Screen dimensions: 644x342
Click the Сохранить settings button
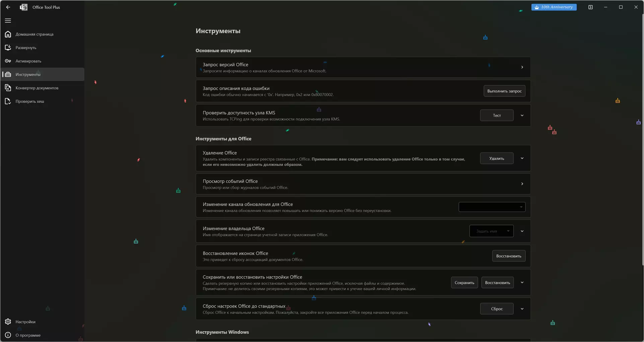pyautogui.click(x=464, y=283)
